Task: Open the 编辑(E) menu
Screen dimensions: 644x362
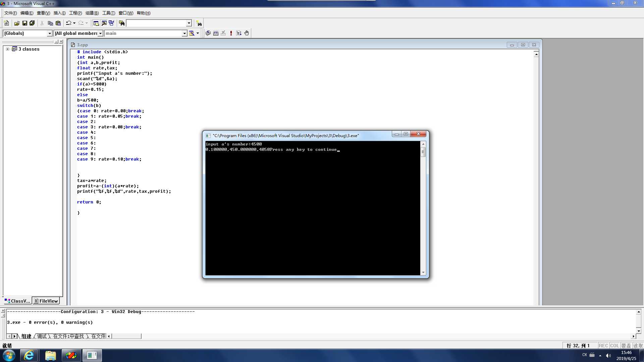Action: pos(27,13)
